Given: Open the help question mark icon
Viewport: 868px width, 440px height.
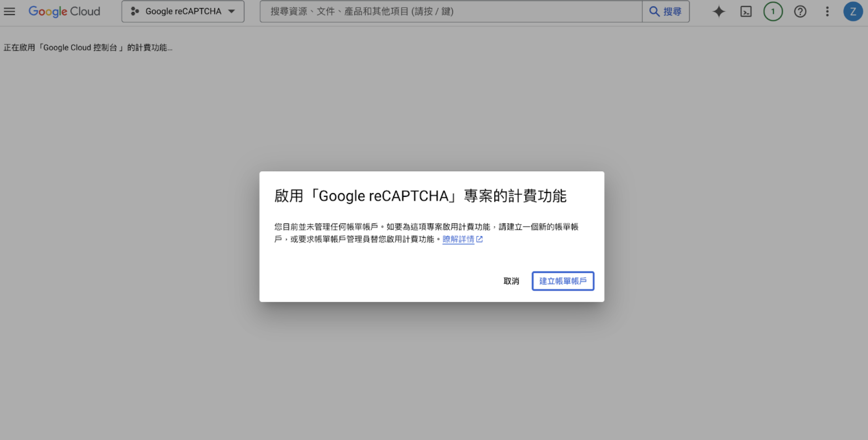Looking at the screenshot, I should coord(800,11).
